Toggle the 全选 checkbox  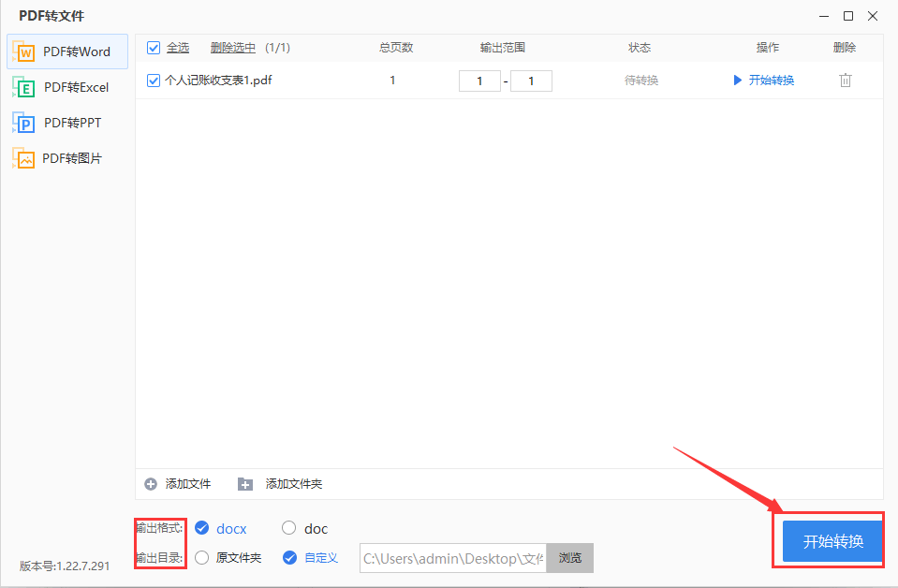154,48
